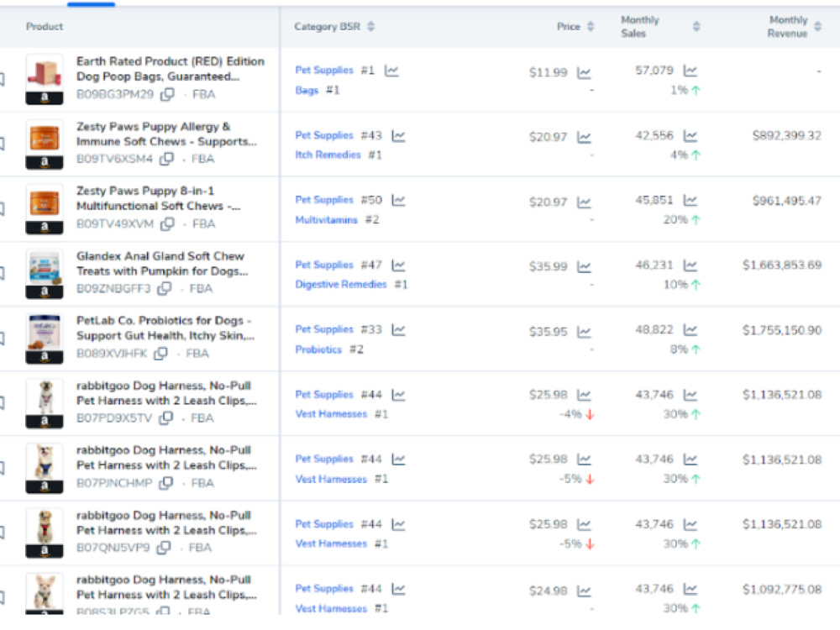Open PetLab Co. Probiotics product thumbnail
Screen dimensions: 840x630
tap(45, 338)
